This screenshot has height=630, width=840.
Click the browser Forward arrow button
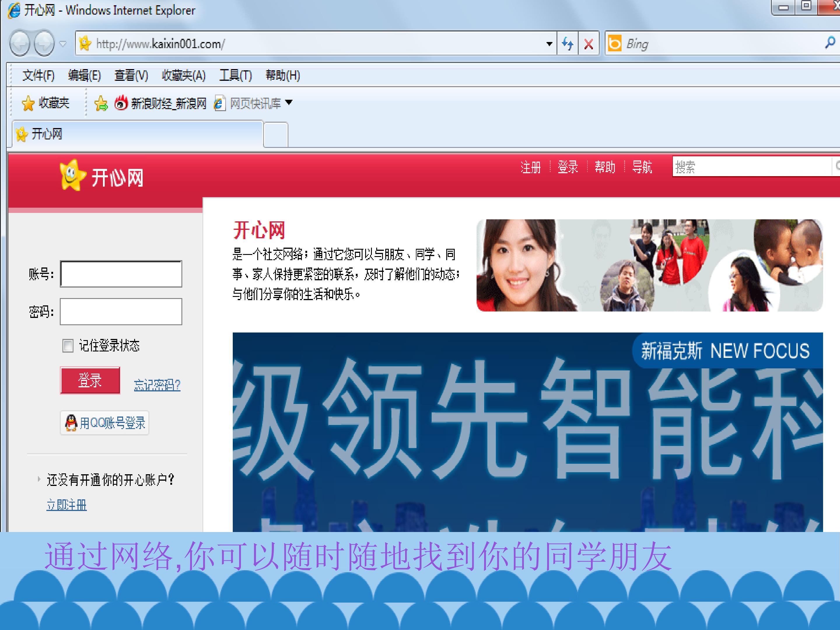[44, 43]
